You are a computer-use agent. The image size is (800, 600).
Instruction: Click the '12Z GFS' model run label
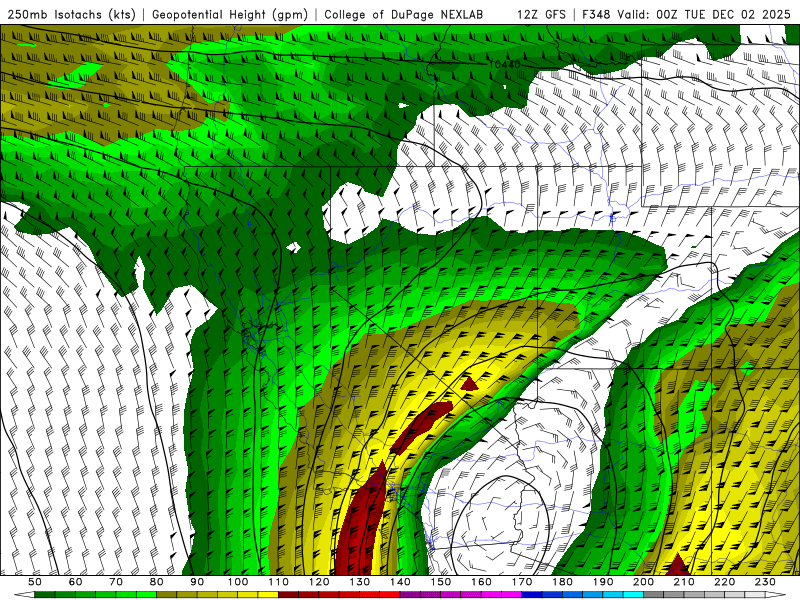click(x=541, y=14)
